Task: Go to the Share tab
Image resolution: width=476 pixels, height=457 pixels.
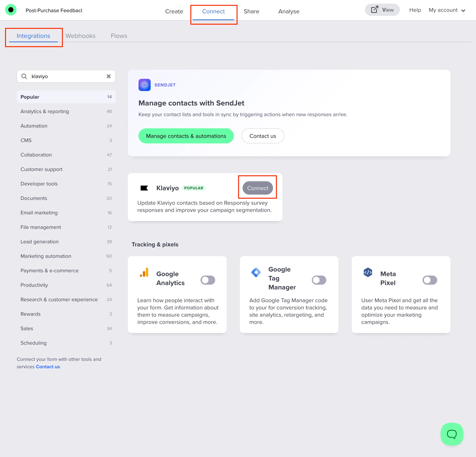Action: 251,11
